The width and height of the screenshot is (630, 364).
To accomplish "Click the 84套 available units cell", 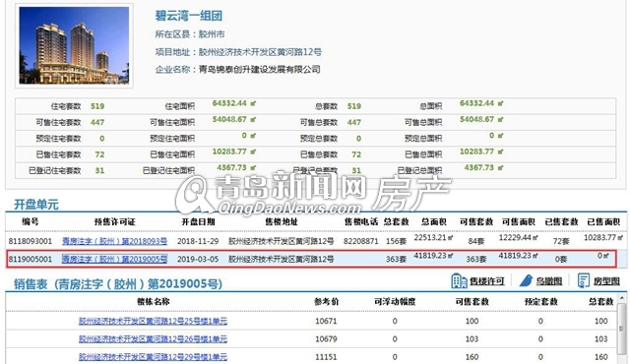I will 476,241.
